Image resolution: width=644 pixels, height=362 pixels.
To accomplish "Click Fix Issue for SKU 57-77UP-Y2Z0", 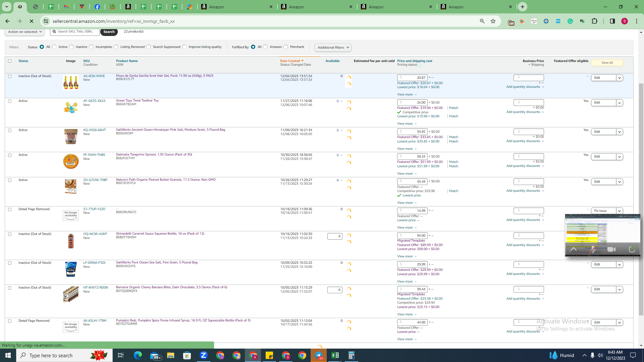I will [603, 211].
